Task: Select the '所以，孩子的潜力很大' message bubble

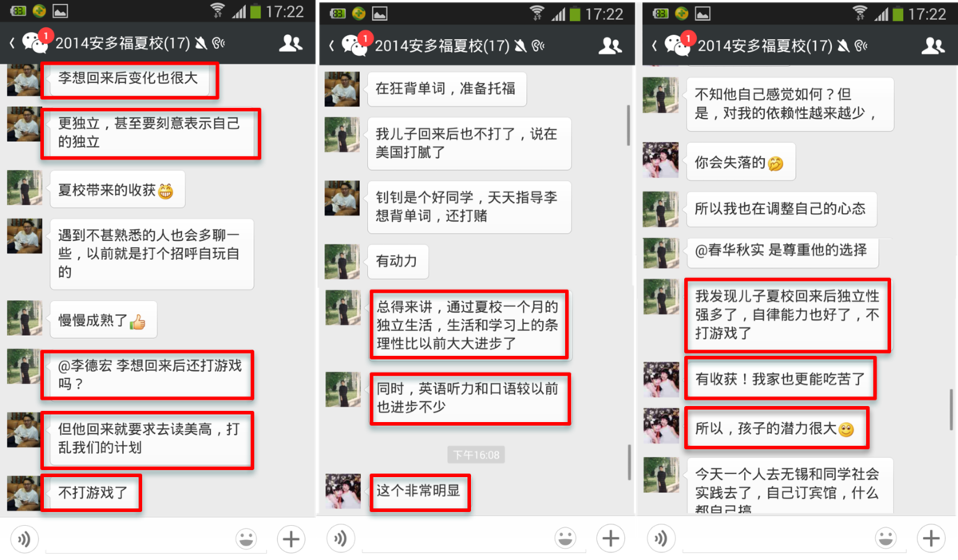Action: (774, 428)
